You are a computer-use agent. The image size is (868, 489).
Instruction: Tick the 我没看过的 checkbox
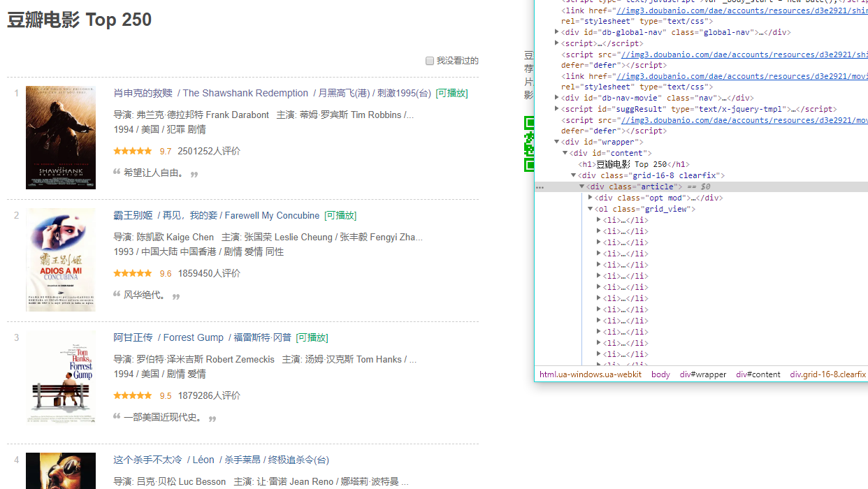pyautogui.click(x=430, y=61)
